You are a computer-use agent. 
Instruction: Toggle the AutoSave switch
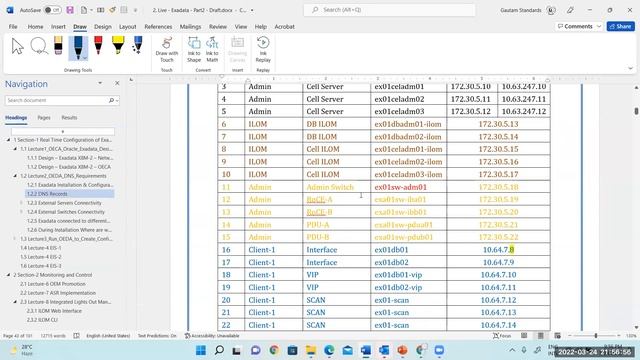coord(52,10)
